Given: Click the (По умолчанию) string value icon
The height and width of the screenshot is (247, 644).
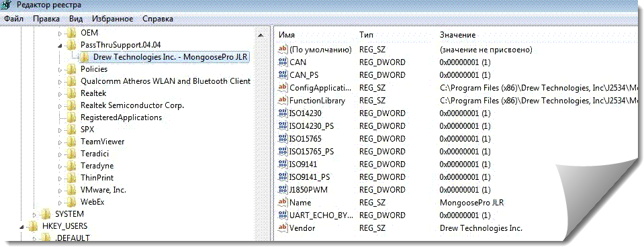Looking at the screenshot, I should point(283,50).
